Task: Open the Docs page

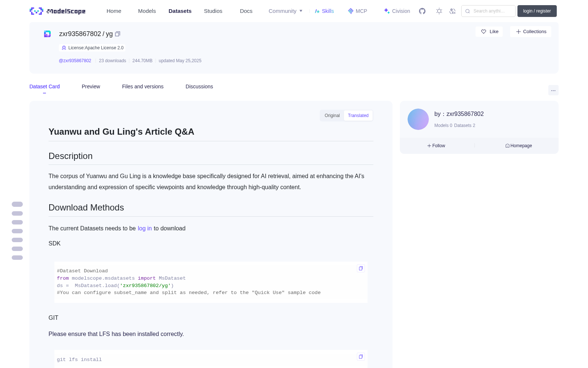Action: [x=246, y=11]
